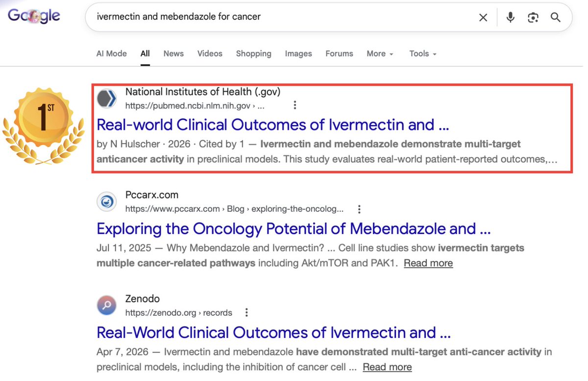Screen dimensions: 588x381
Task: Click the National Institutes of Health favicon
Action: click(x=106, y=98)
